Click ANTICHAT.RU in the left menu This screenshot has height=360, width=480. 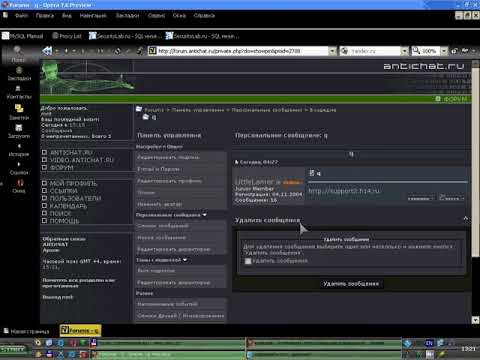point(71,153)
